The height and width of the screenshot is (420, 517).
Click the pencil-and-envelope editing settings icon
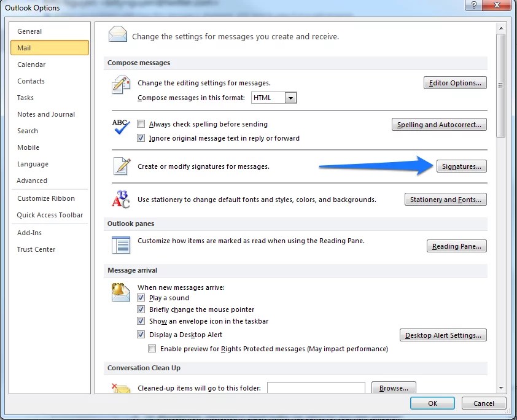tap(121, 85)
